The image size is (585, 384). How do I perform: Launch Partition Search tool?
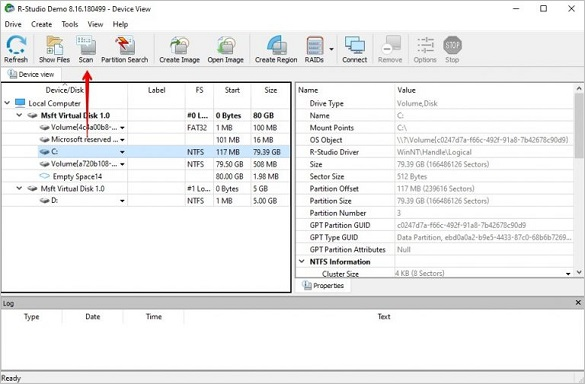coord(125,49)
